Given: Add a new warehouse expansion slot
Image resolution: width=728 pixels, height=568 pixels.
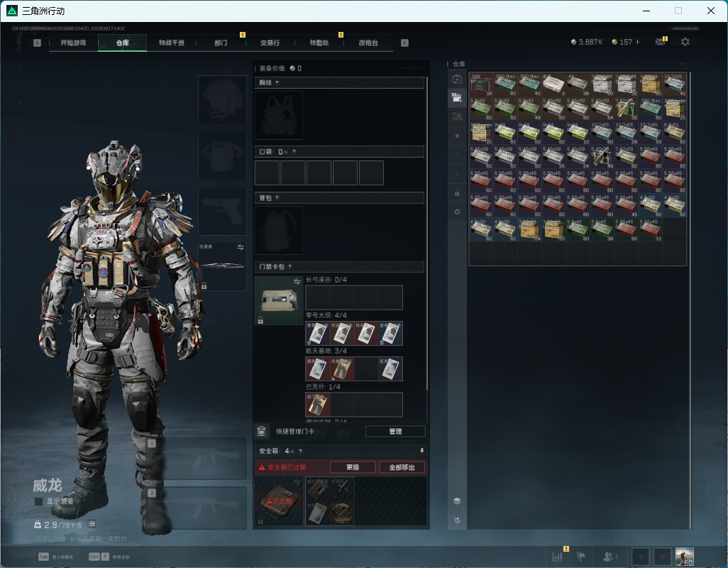Looking at the screenshot, I should tap(457, 136).
